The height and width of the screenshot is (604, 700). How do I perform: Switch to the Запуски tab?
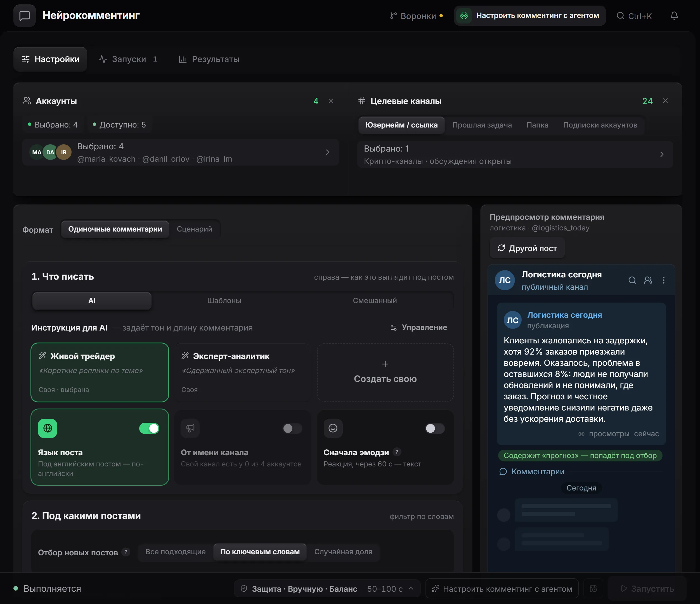coord(129,59)
